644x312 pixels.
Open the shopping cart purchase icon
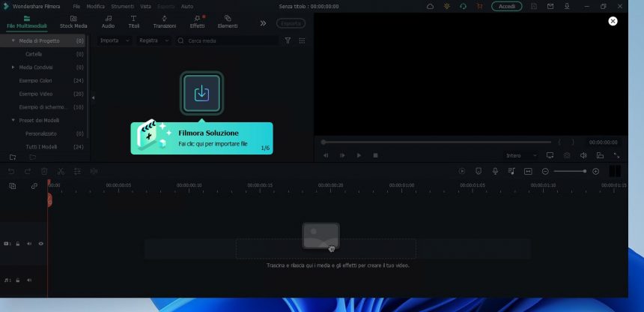[479, 7]
